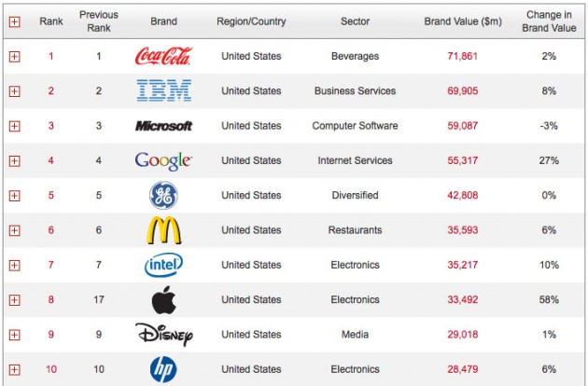Expand the rank 4 Google row

[x=14, y=160]
